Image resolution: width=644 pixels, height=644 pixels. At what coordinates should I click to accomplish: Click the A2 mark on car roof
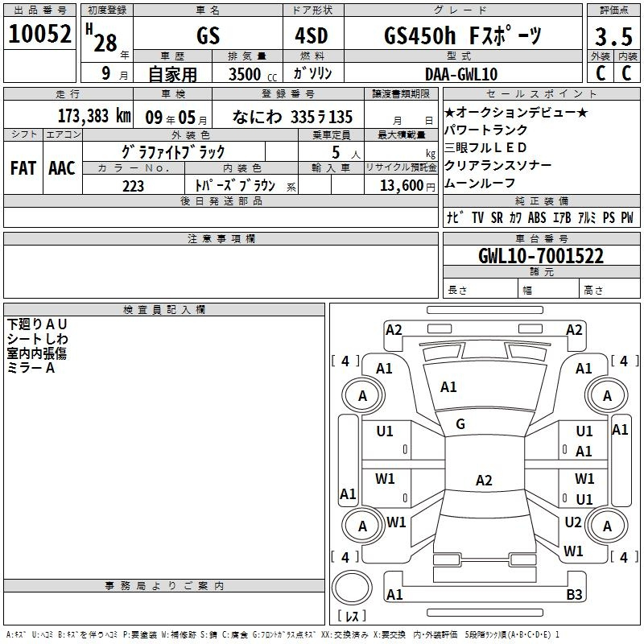(x=484, y=480)
